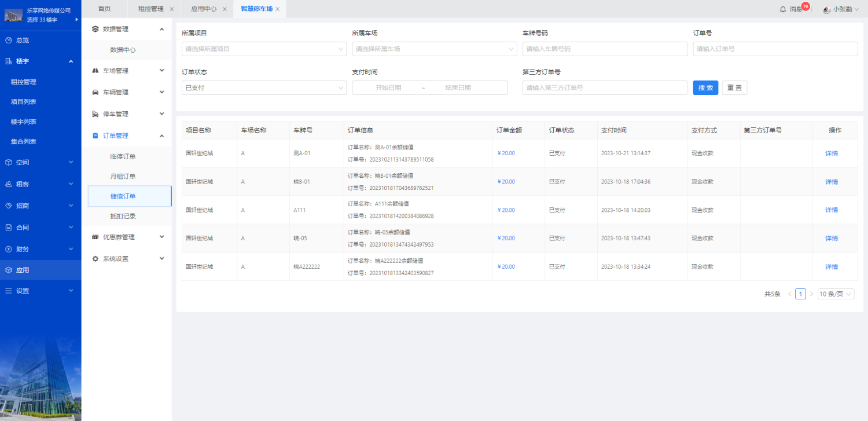
Task: Click the 搜索 button
Action: coord(705,88)
